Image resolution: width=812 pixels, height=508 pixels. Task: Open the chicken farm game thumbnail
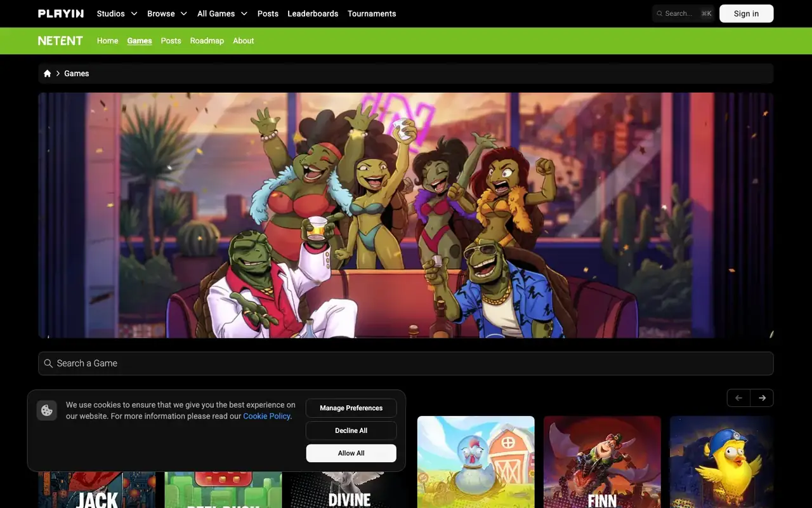coord(476,462)
